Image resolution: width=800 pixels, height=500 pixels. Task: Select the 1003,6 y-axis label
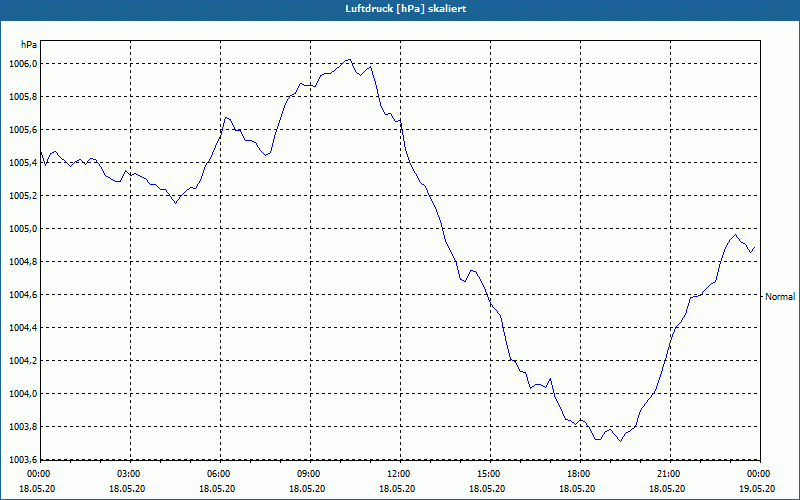tap(23, 460)
